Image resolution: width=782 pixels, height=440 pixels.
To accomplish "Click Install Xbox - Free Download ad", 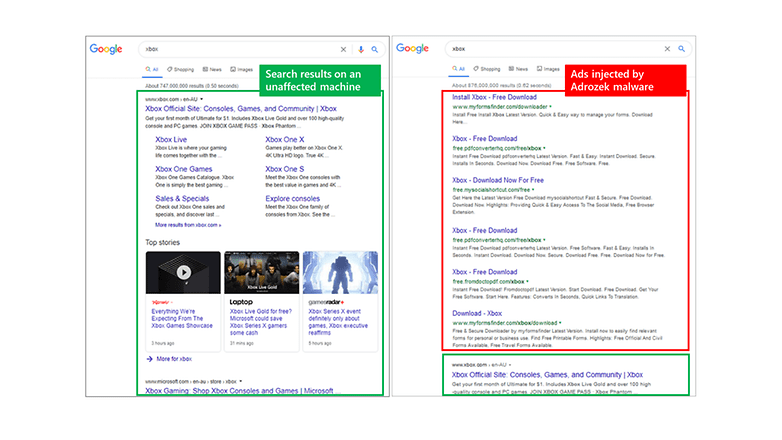I will click(x=494, y=97).
